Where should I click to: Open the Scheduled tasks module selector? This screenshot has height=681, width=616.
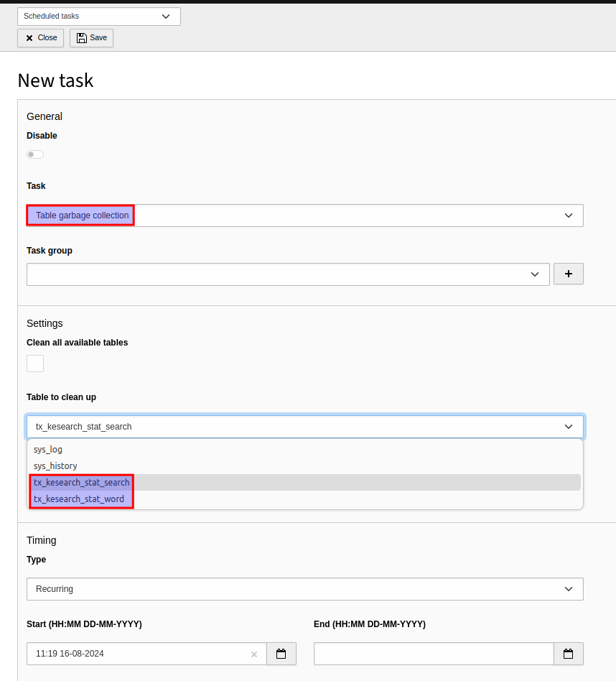tap(98, 16)
